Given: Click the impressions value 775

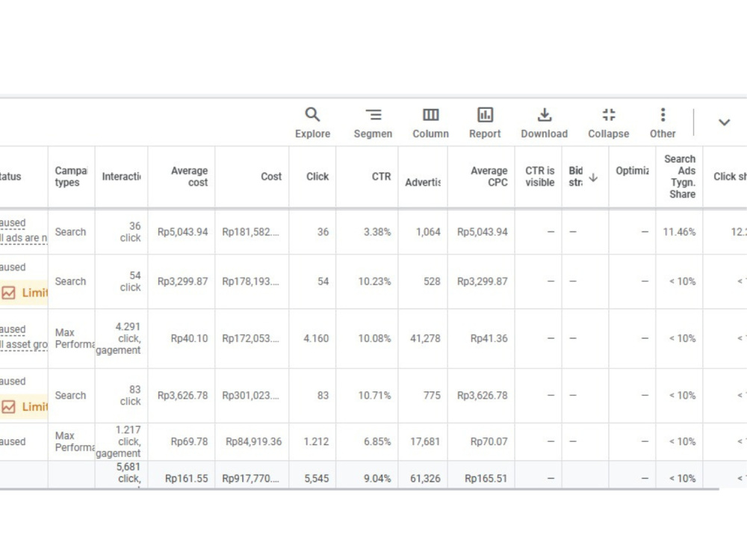Looking at the screenshot, I should [x=432, y=396].
